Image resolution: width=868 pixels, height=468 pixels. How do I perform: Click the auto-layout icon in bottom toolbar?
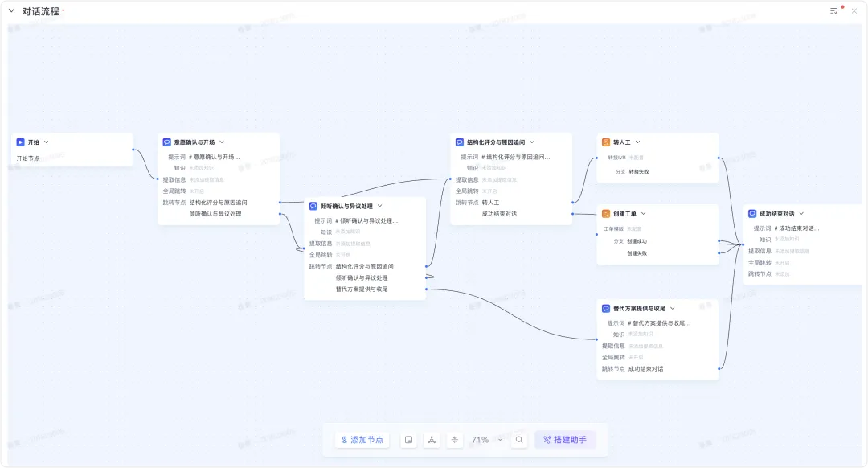click(432, 440)
